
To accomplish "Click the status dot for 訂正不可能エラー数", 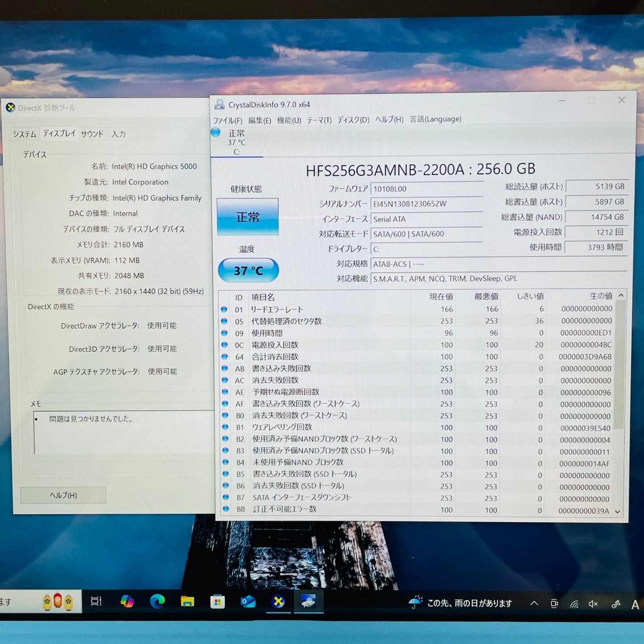I will 226,509.
